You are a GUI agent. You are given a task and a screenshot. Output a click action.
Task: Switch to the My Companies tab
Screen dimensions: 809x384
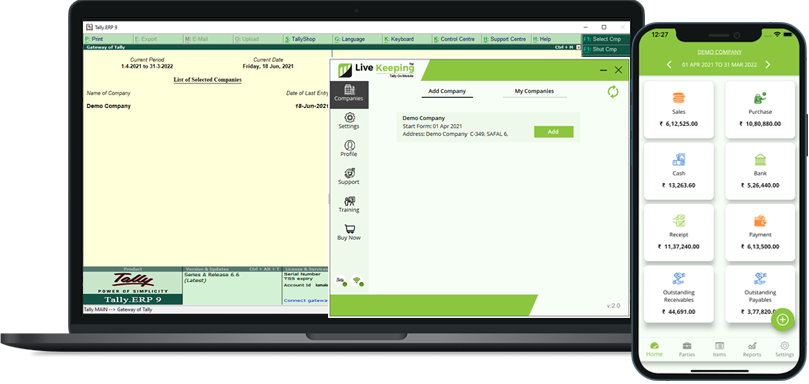point(535,91)
